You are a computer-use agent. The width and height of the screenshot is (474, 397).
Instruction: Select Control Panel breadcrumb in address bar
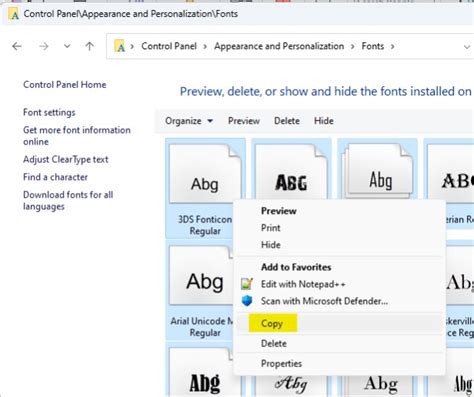pyautogui.click(x=169, y=46)
